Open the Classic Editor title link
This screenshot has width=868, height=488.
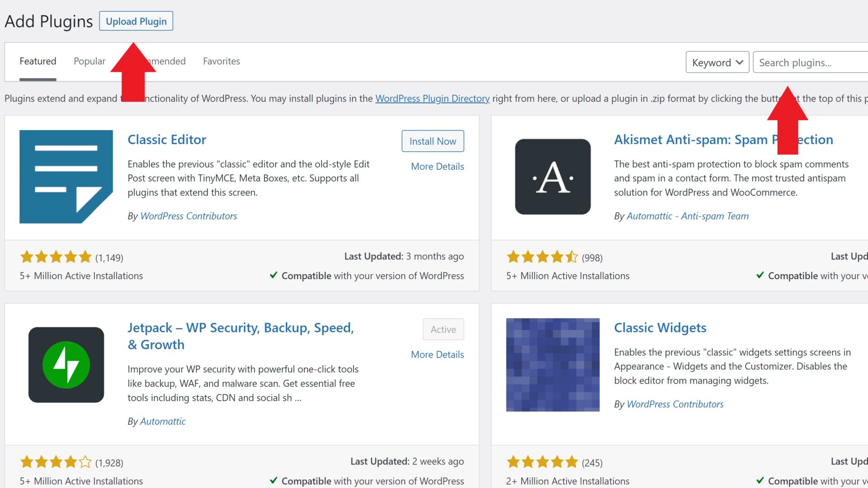point(167,140)
